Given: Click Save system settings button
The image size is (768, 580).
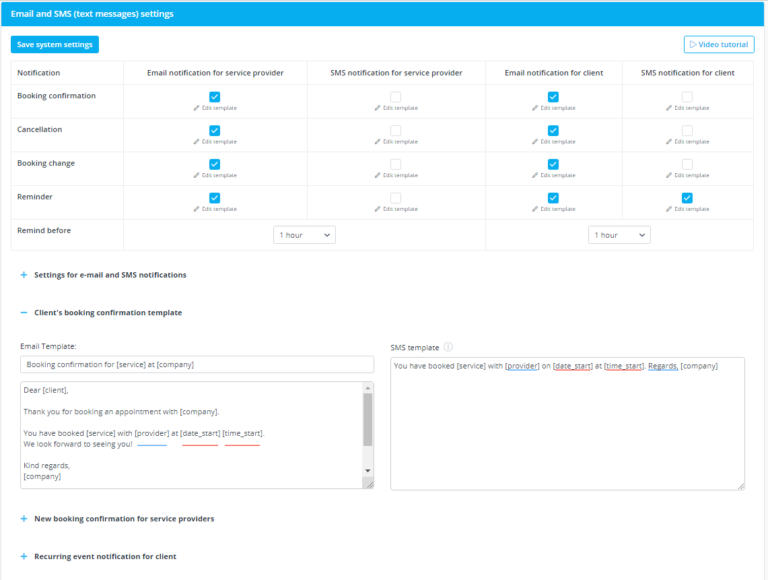Looking at the screenshot, I should point(55,45).
